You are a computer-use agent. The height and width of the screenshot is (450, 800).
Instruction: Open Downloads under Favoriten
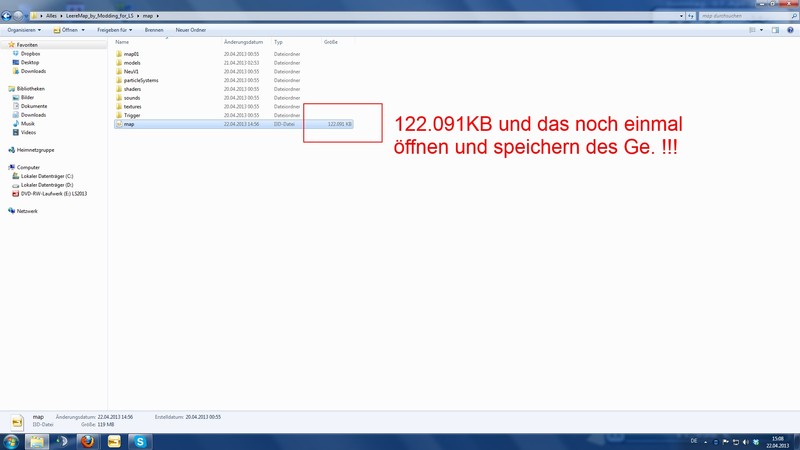point(33,71)
